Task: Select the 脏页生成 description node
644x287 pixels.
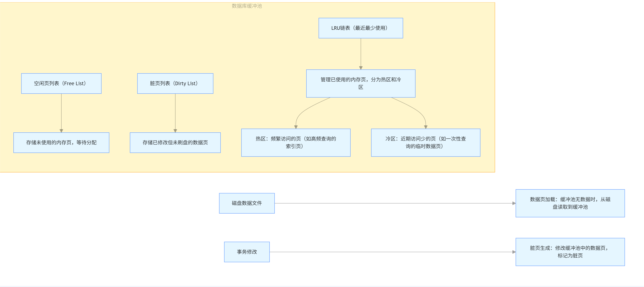Action: pos(570,252)
